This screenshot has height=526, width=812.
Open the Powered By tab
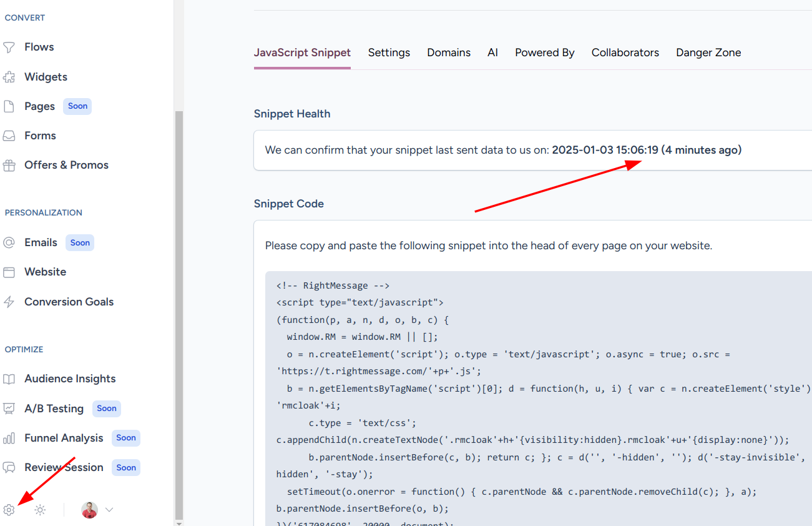click(544, 52)
